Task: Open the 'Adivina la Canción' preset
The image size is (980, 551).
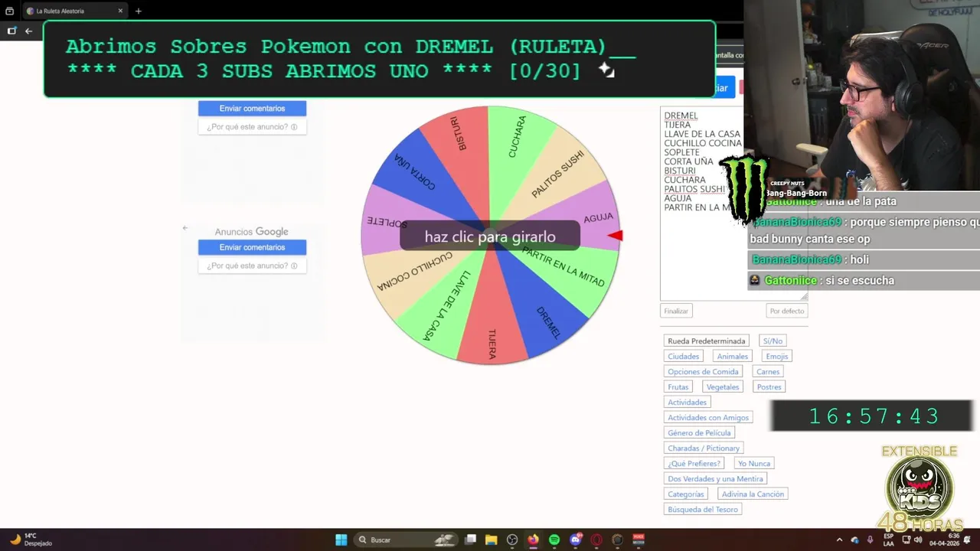Action: tap(753, 494)
